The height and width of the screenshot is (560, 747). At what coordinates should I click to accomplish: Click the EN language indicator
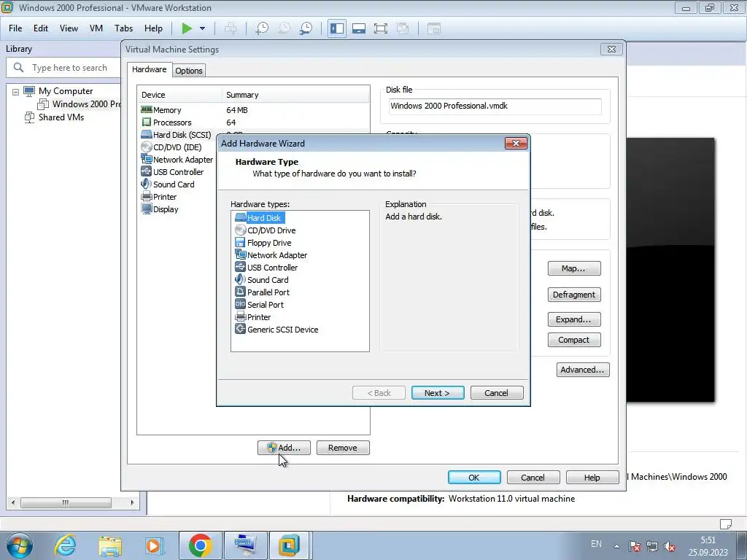[596, 544]
